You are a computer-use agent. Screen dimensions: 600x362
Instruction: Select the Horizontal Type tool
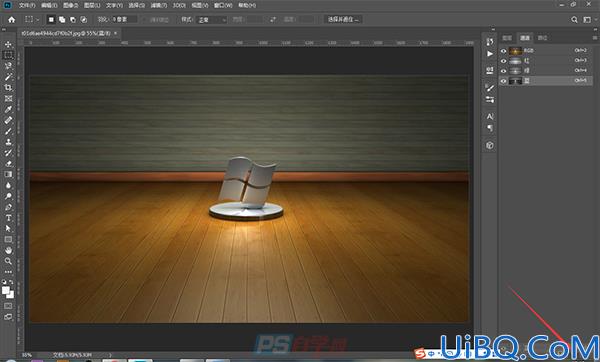[8, 218]
